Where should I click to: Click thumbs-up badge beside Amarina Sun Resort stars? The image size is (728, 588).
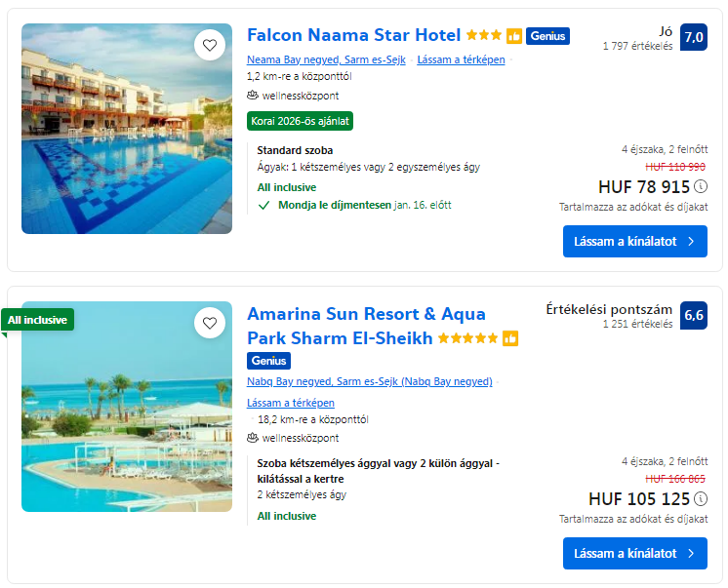510,339
